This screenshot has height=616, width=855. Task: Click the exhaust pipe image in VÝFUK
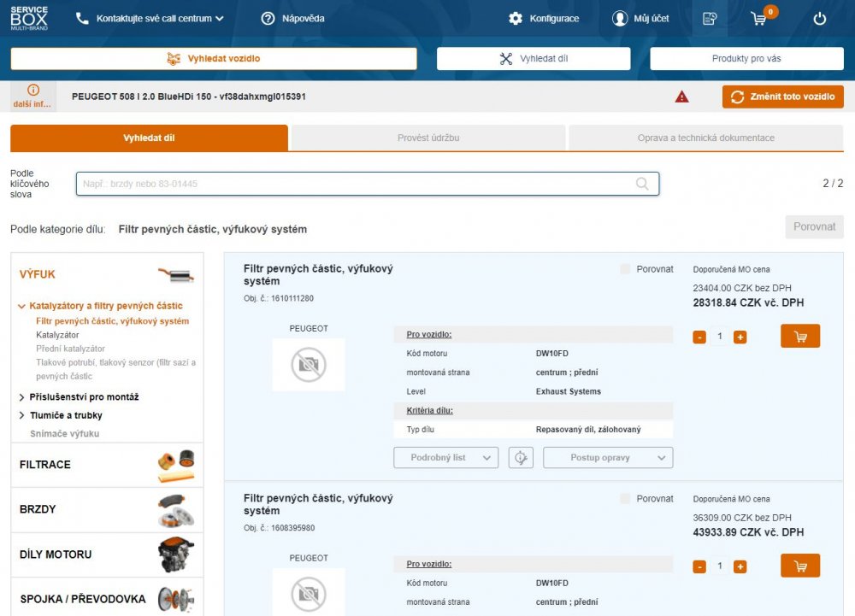coord(176,274)
